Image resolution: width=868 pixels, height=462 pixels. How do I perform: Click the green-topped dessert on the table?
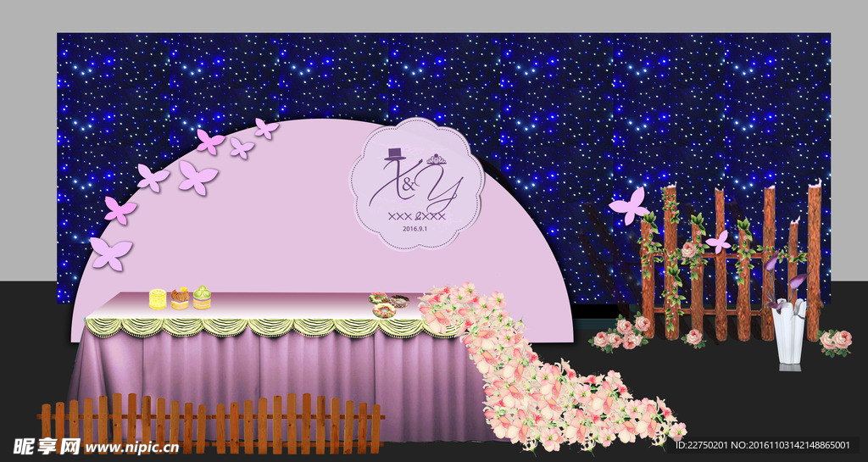point(202,298)
